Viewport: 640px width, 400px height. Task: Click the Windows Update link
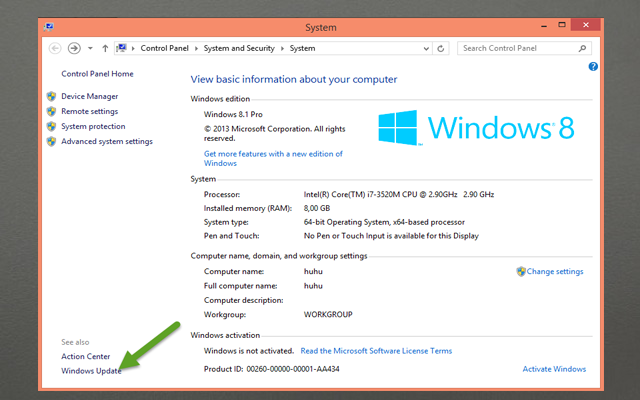(91, 371)
